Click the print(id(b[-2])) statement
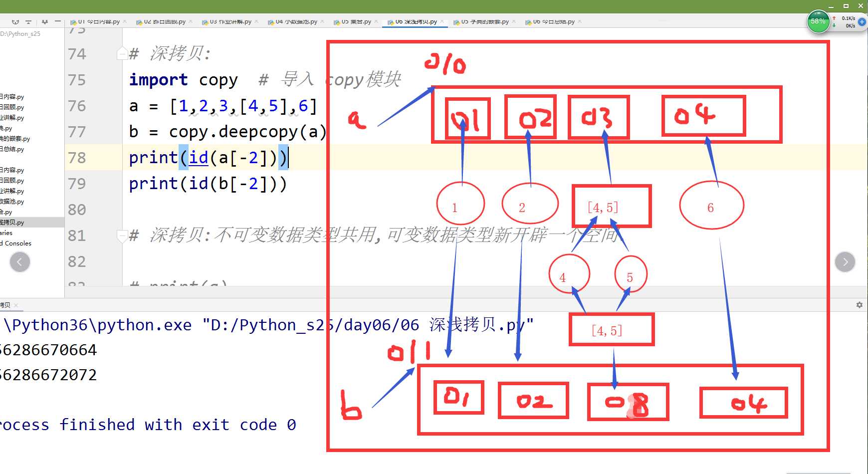Viewport: 868px width, 474px height. click(x=208, y=184)
